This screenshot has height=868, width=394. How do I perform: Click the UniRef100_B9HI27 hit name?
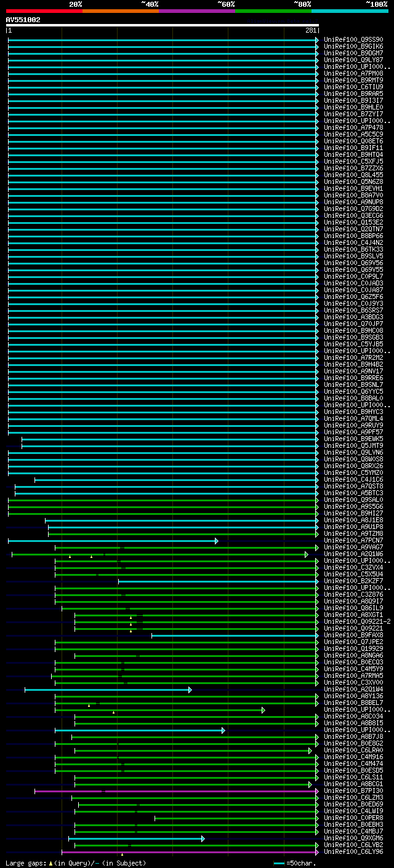353,514
